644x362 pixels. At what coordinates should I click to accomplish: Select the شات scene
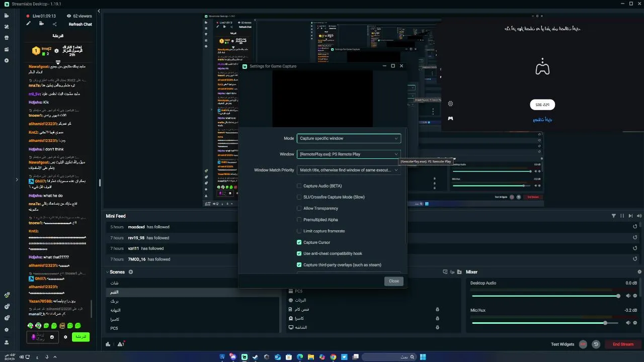(x=193, y=283)
